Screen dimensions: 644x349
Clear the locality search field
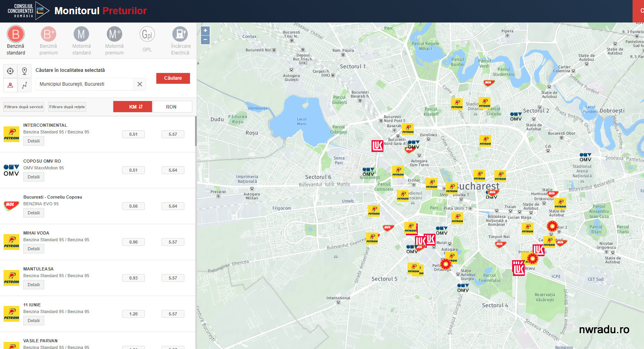[140, 84]
